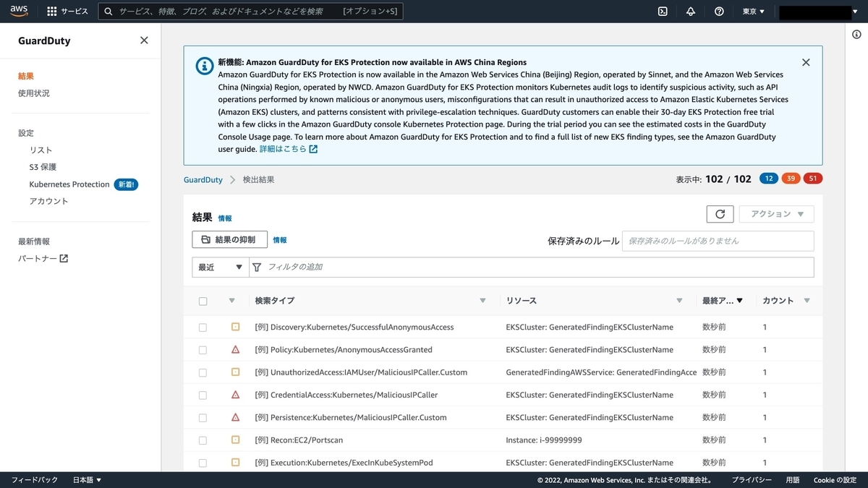Click the search magnifier in the top search bar
The image size is (868, 488).
(106, 11)
